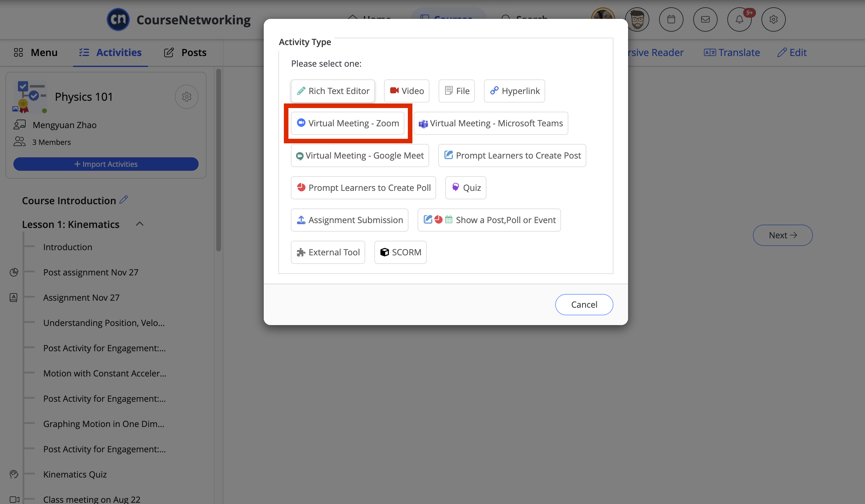Screen dimensions: 865x504
Task: Open Post assignment Nov 27 activity
Action: tap(91, 272)
